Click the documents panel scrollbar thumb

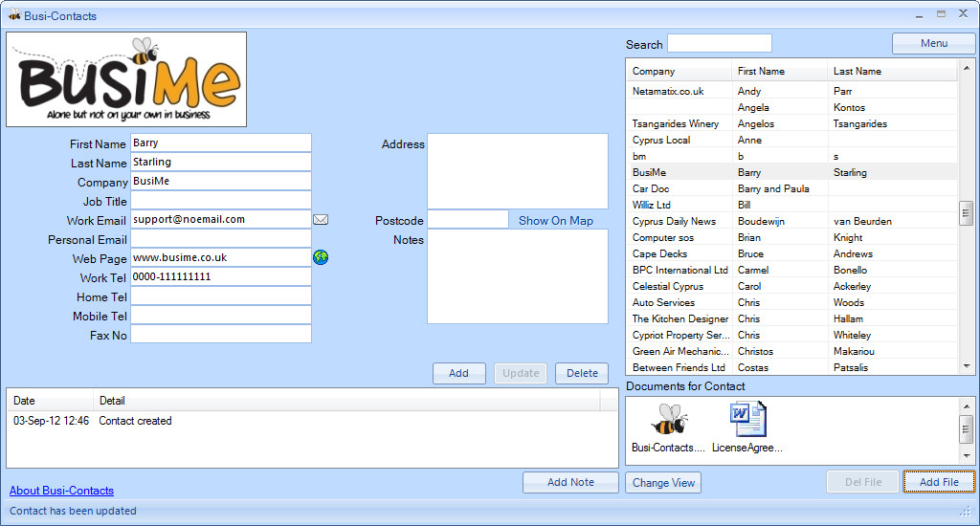click(x=967, y=429)
